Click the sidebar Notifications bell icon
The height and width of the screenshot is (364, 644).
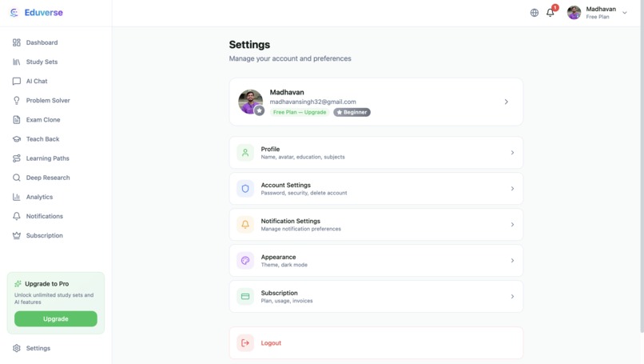17,216
